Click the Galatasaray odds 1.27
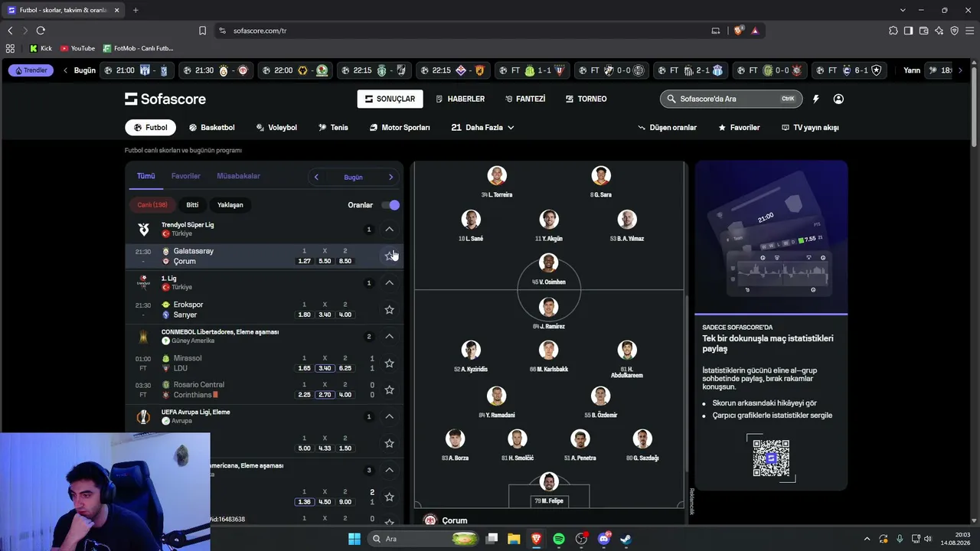This screenshot has width=980, height=551. pyautogui.click(x=304, y=261)
